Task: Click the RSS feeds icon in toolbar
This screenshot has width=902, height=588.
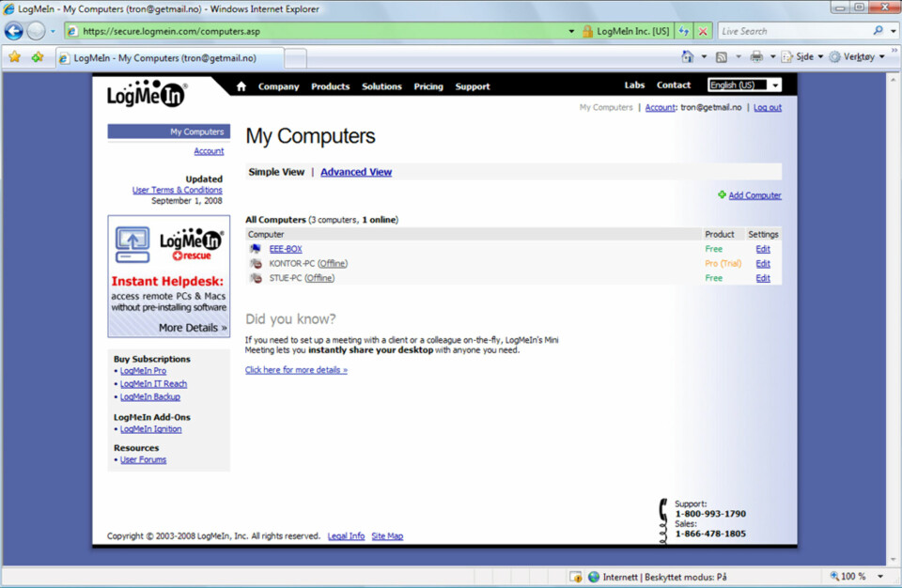Action: (721, 57)
